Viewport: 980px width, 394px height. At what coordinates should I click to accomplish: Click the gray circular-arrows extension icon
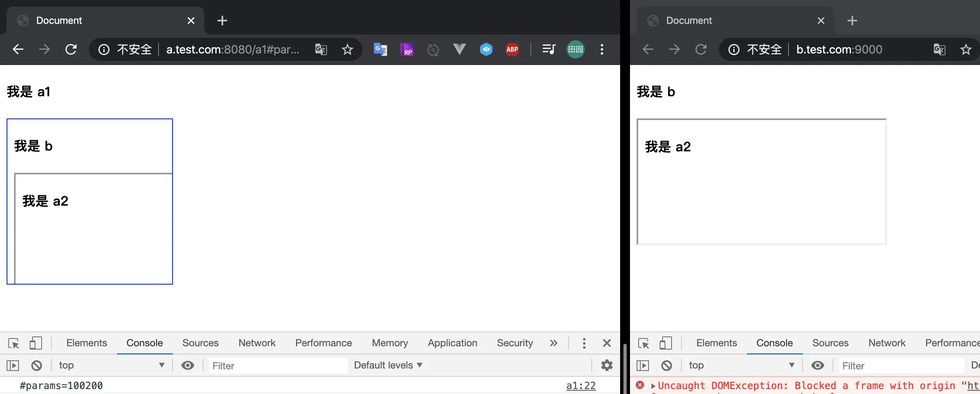[x=433, y=50]
